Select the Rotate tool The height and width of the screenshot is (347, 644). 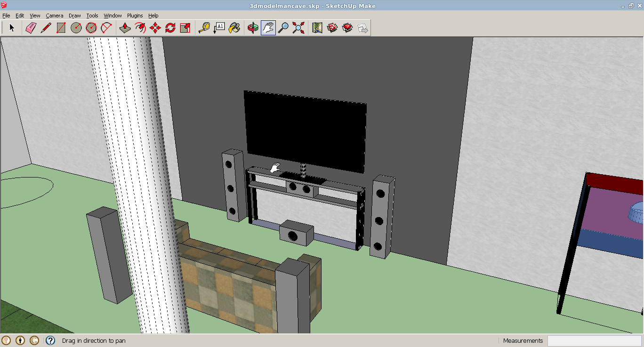point(170,28)
